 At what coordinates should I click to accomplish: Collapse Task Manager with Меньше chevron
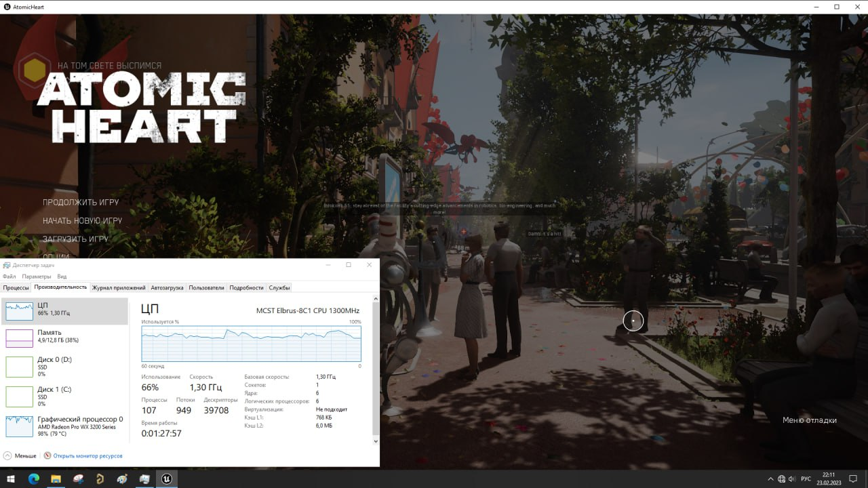tap(20, 455)
